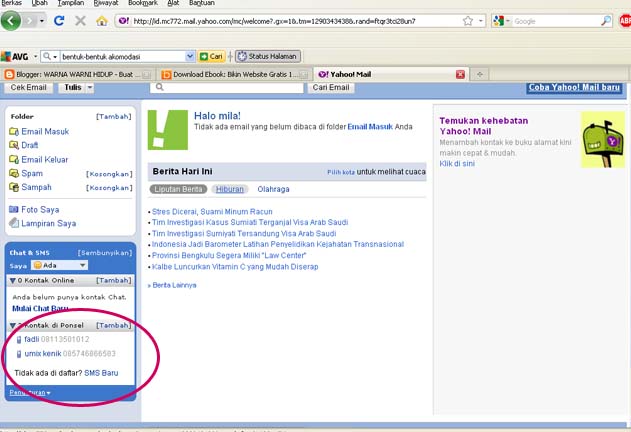
Task: Click the Sampah trash folder icon
Action: (x=14, y=187)
